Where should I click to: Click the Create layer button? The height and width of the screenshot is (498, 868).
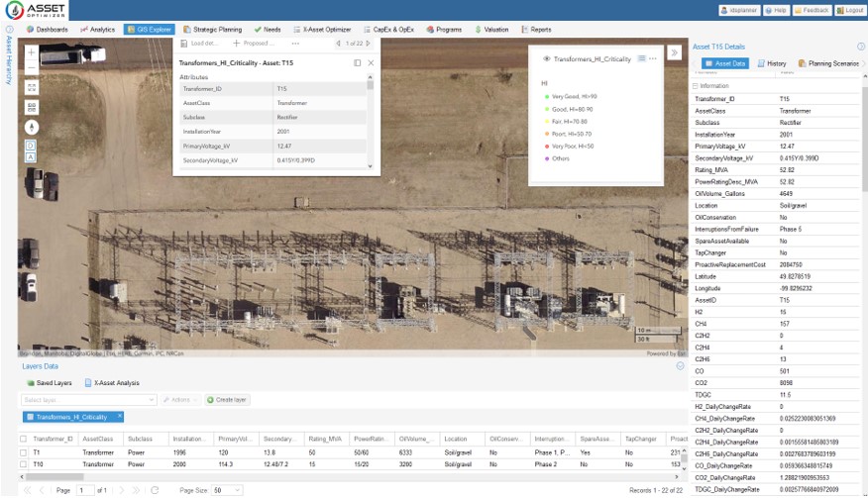(227, 399)
